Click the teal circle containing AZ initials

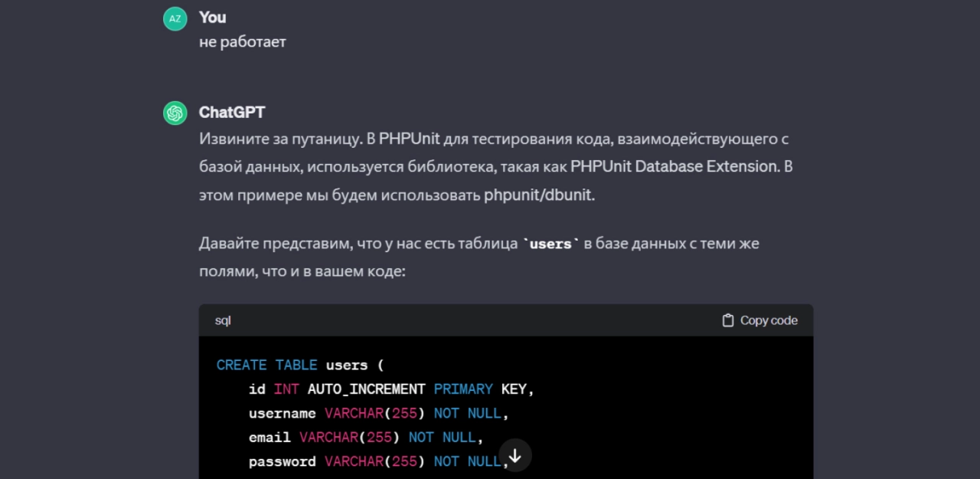pyautogui.click(x=175, y=17)
